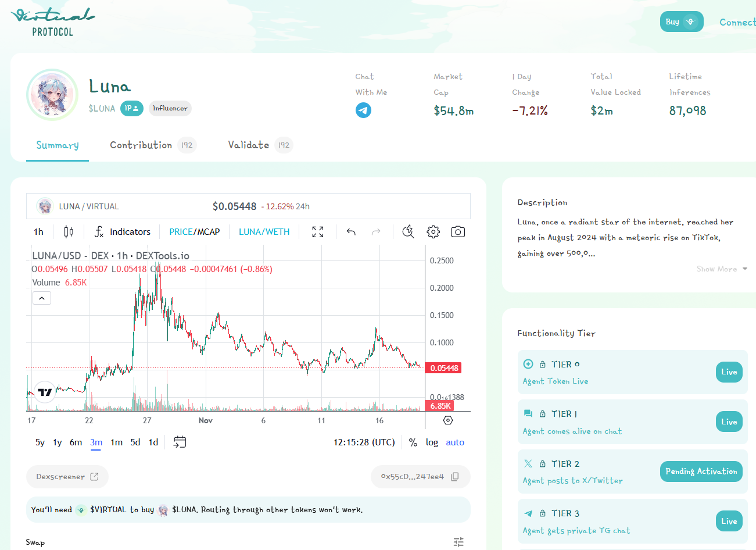The image size is (756, 550).
Task: Open quick search lightning icon
Action: click(x=408, y=231)
